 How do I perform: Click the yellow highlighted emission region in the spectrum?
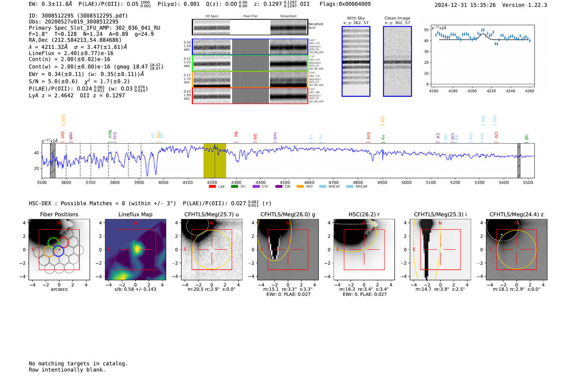coord(215,160)
